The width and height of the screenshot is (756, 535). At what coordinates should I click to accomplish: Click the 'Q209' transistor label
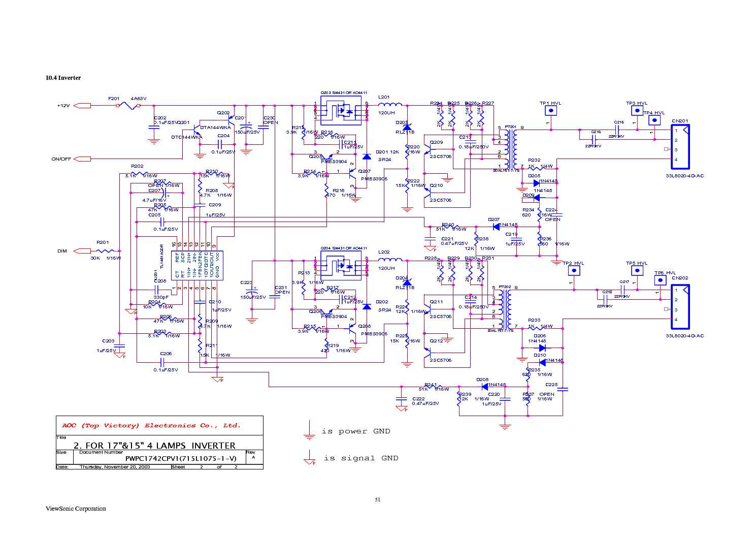pos(436,142)
